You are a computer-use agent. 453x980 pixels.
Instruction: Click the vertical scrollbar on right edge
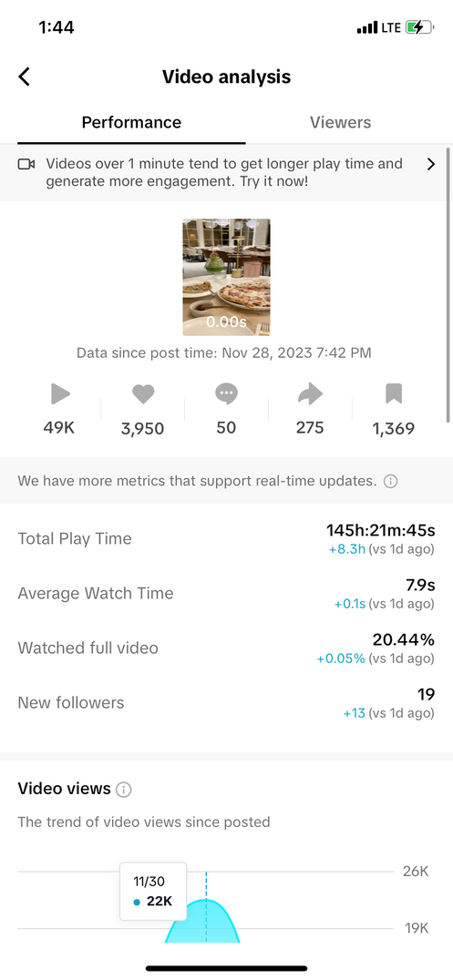448,284
